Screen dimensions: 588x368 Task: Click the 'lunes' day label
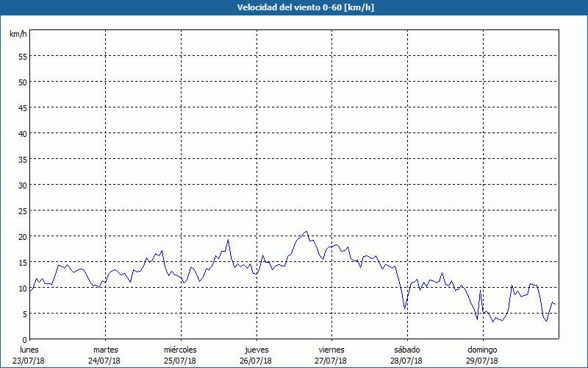coord(29,350)
